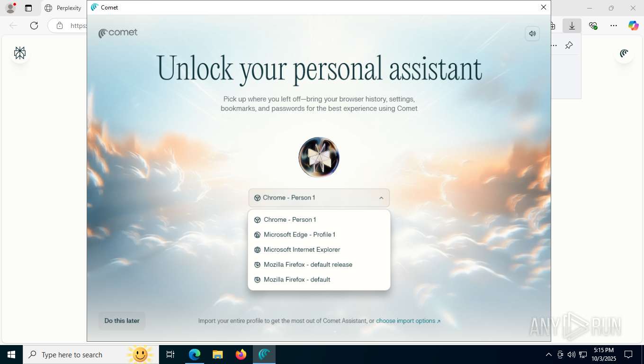Collapse the browser profile dropdown chevron

click(x=381, y=198)
